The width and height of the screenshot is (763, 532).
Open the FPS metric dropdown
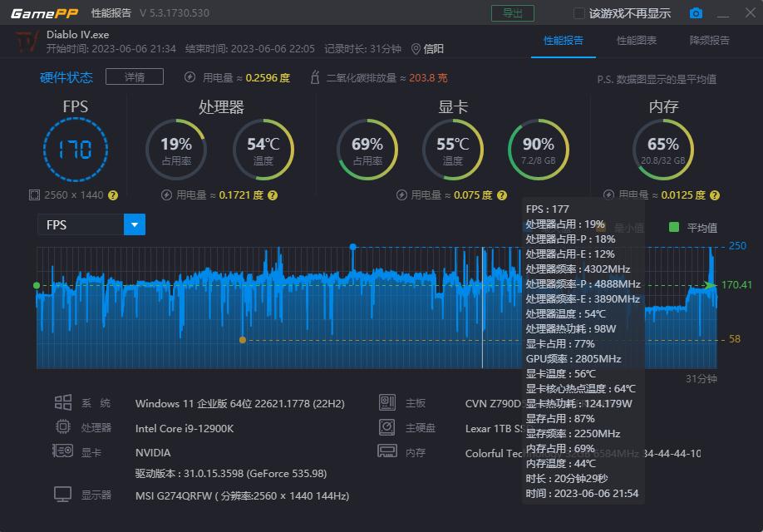pos(135,224)
